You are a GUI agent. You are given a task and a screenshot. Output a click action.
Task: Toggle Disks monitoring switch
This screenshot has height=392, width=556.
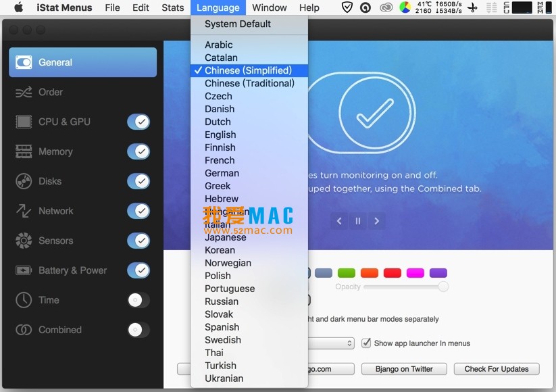click(x=138, y=181)
